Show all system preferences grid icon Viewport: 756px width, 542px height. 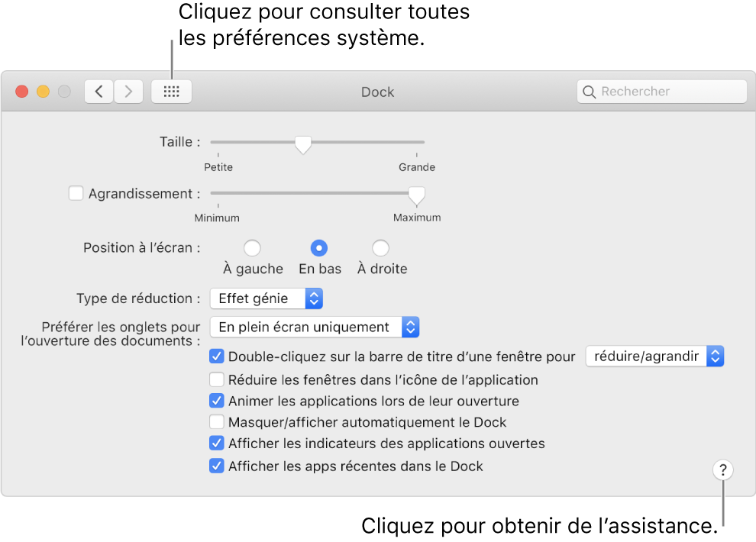(171, 92)
